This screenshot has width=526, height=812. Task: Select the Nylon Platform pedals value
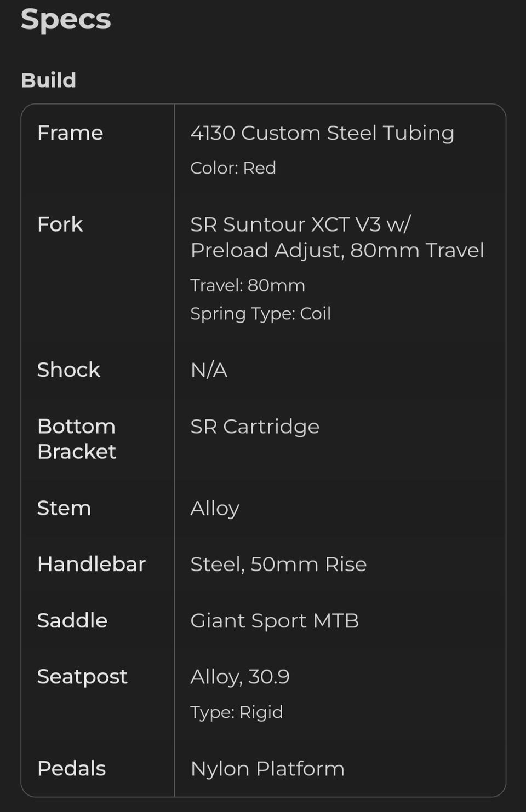point(267,769)
